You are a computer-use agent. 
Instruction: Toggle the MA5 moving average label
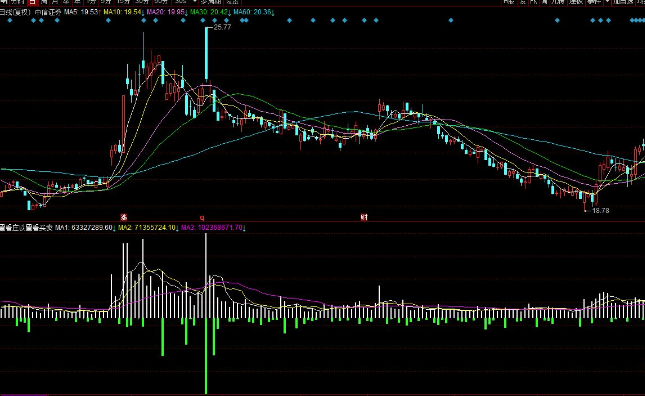click(81, 12)
